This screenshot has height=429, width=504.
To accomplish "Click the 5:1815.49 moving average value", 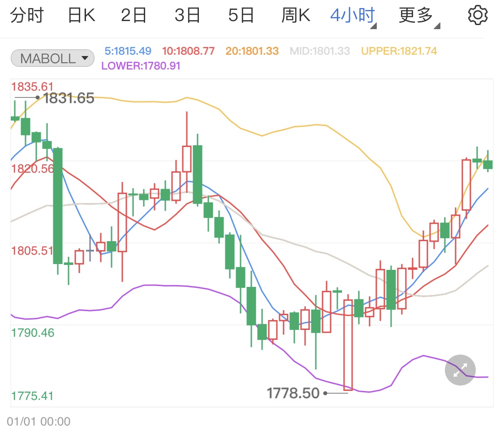I will (x=128, y=51).
